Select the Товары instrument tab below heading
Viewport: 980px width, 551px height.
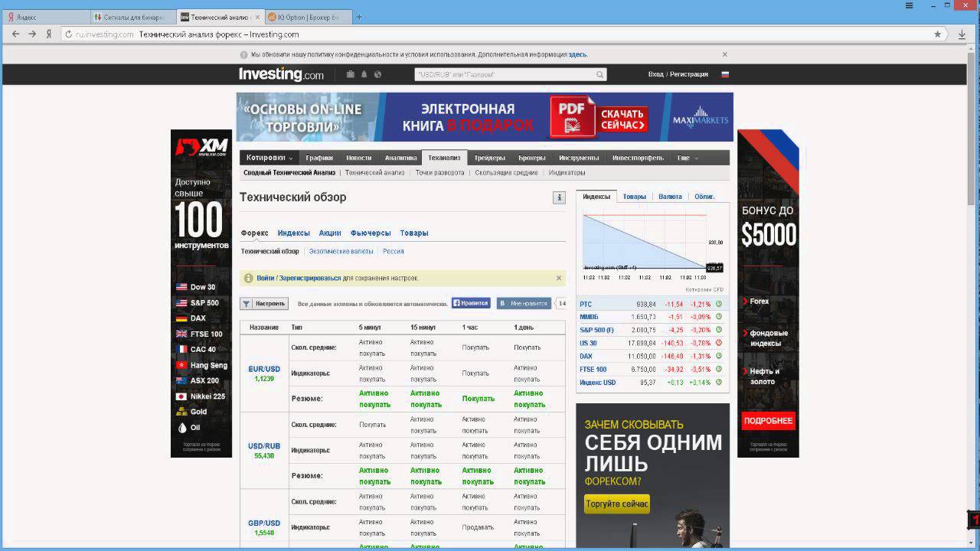pyautogui.click(x=414, y=233)
